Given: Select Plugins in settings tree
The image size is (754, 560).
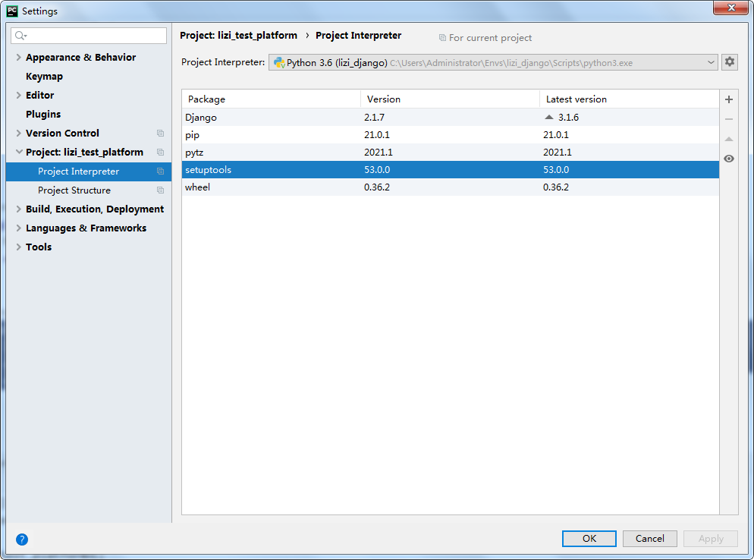Looking at the screenshot, I should (43, 114).
